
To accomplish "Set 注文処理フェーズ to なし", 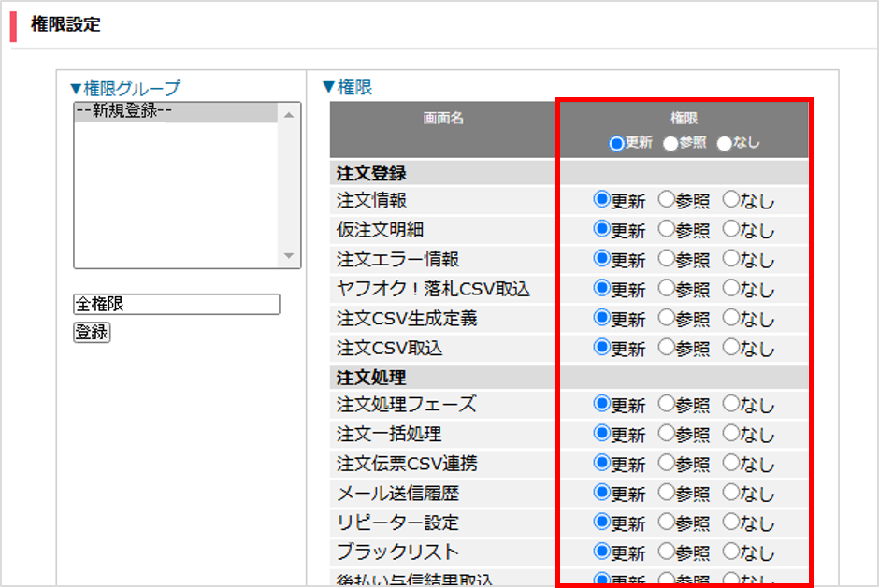I will pos(731,404).
